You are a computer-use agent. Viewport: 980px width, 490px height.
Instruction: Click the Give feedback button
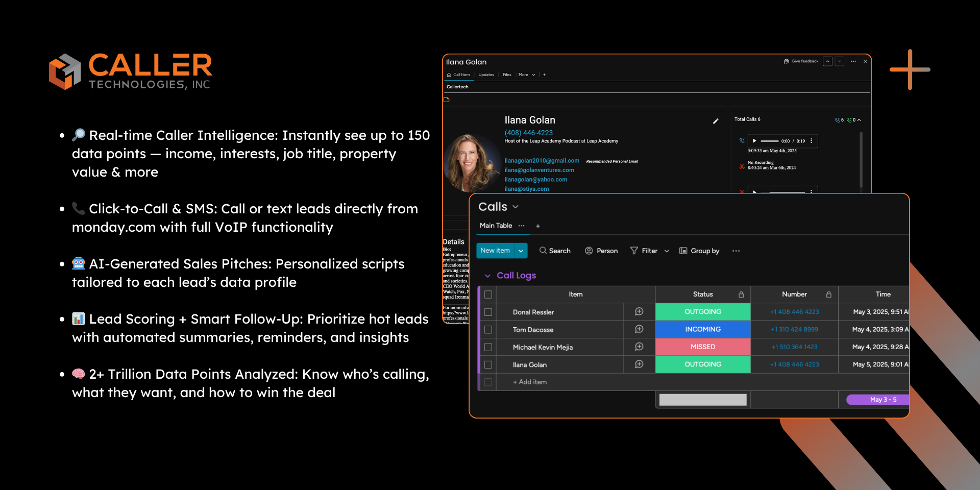(x=801, y=61)
